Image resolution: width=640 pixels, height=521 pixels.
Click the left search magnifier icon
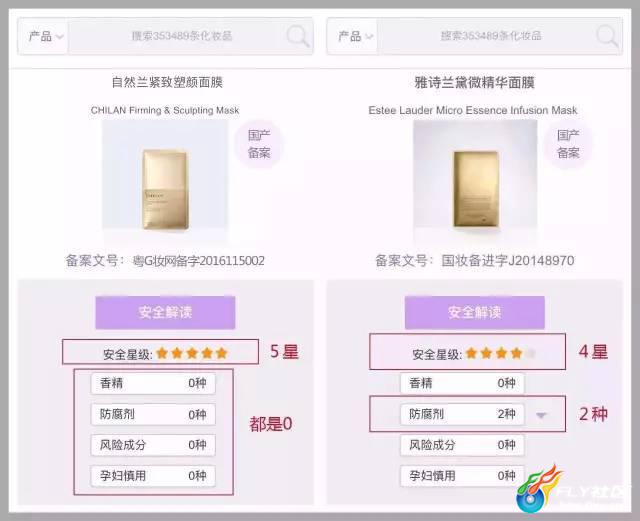298,36
